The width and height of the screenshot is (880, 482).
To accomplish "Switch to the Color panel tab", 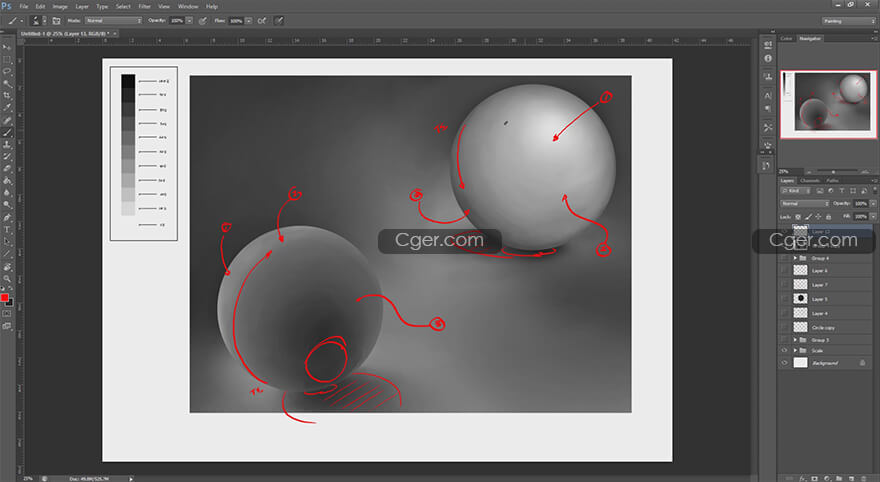I will tap(786, 38).
